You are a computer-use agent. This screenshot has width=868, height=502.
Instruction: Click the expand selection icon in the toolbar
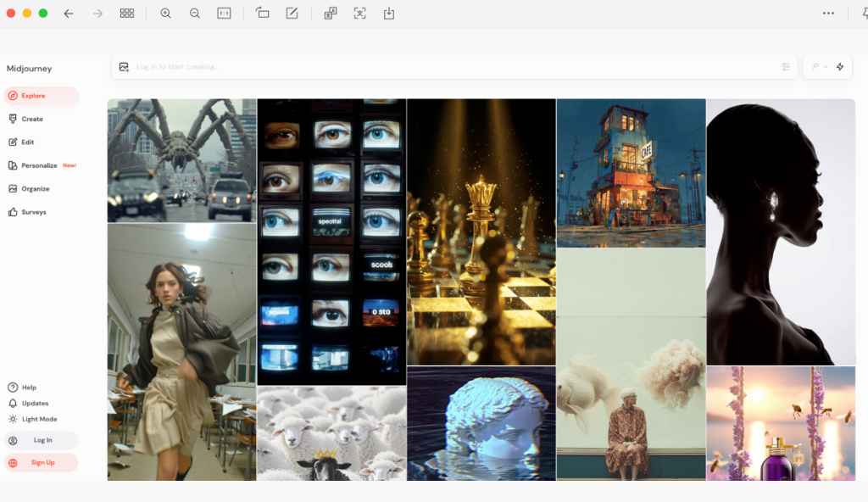tap(360, 14)
